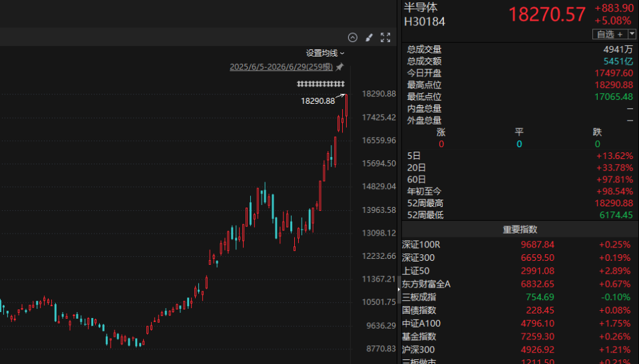Click the 今日开盘 value 17497.60

pos(614,73)
